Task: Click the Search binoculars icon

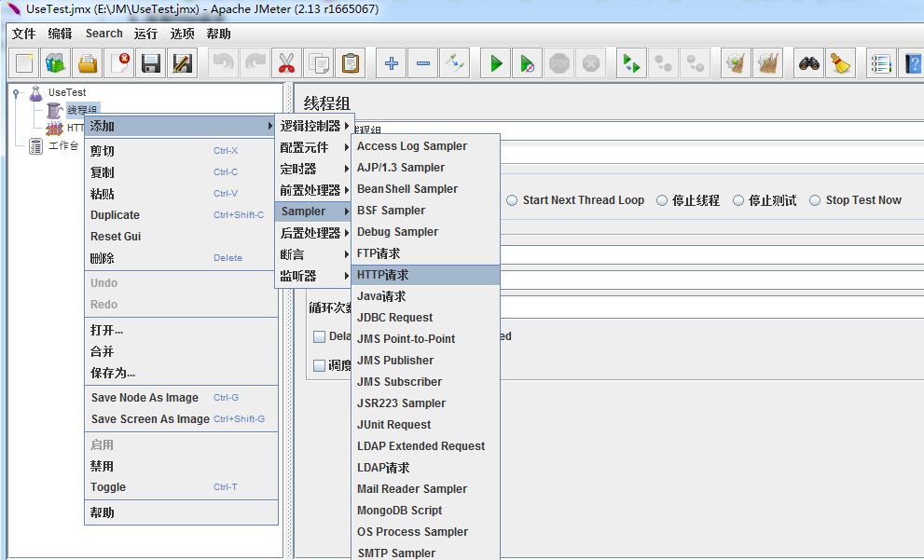Action: tap(809, 63)
